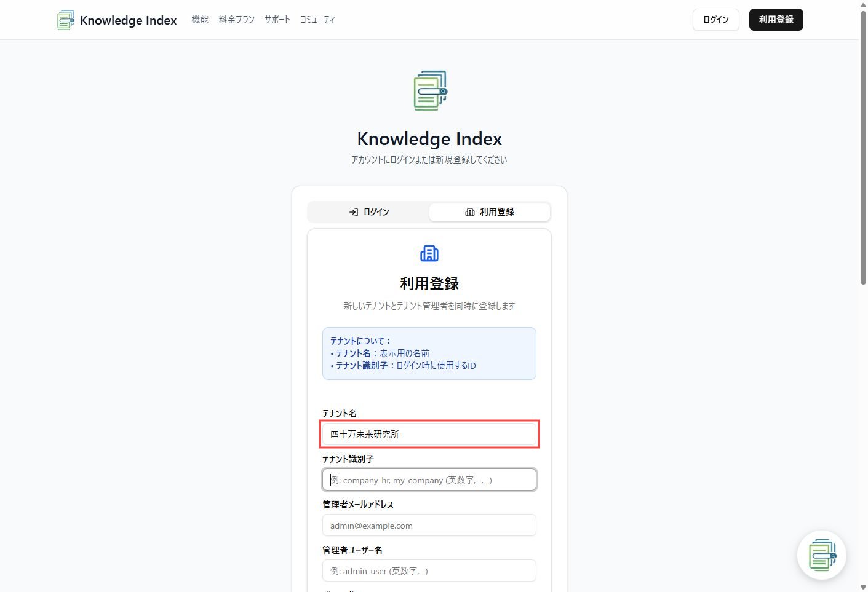868x592 pixels.
Task: Click the scrollbar up arrow
Action: pos(863,4)
